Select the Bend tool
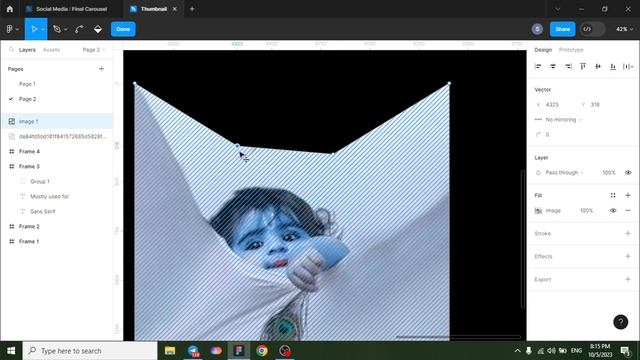Image resolution: width=640 pixels, height=360 pixels. click(x=79, y=29)
